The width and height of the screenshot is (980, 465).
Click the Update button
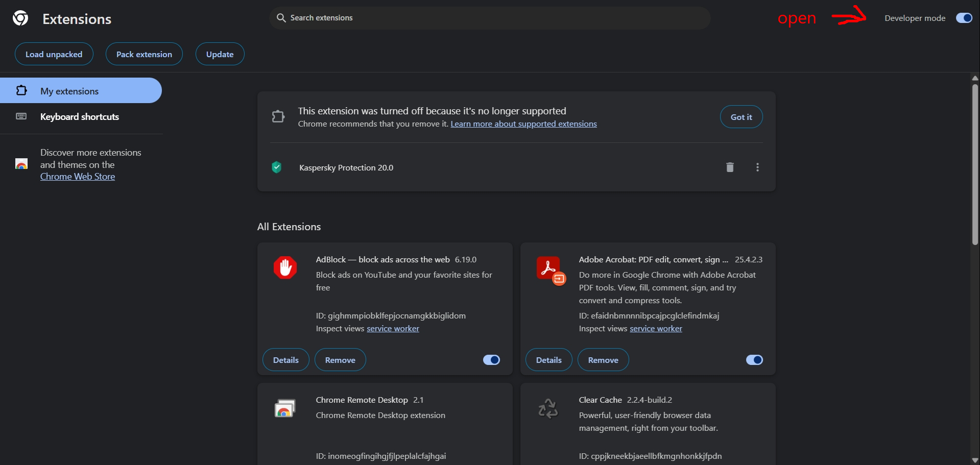click(x=220, y=54)
